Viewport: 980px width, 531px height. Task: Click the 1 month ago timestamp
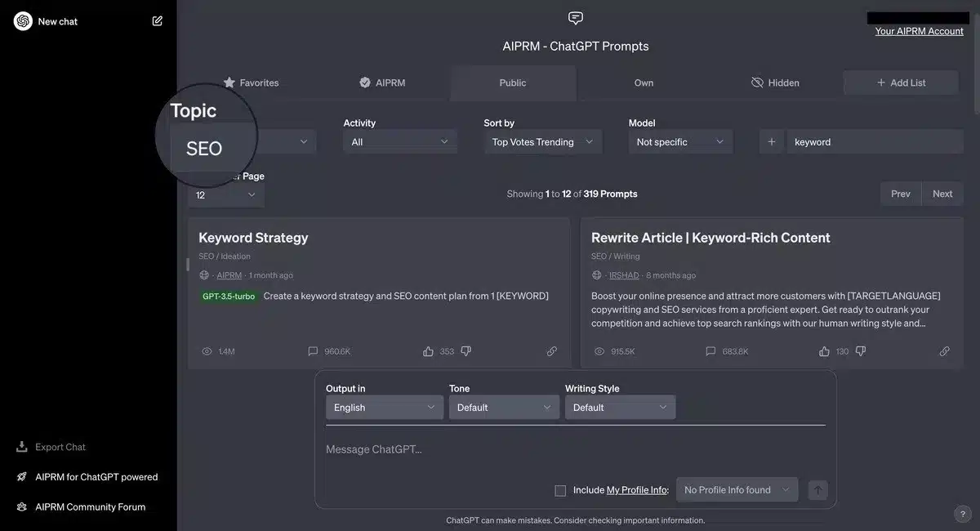pyautogui.click(x=271, y=275)
